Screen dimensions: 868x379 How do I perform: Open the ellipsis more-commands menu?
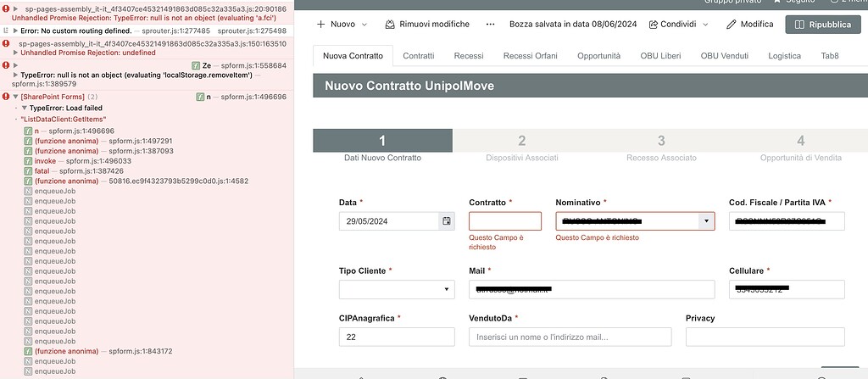pyautogui.click(x=490, y=25)
